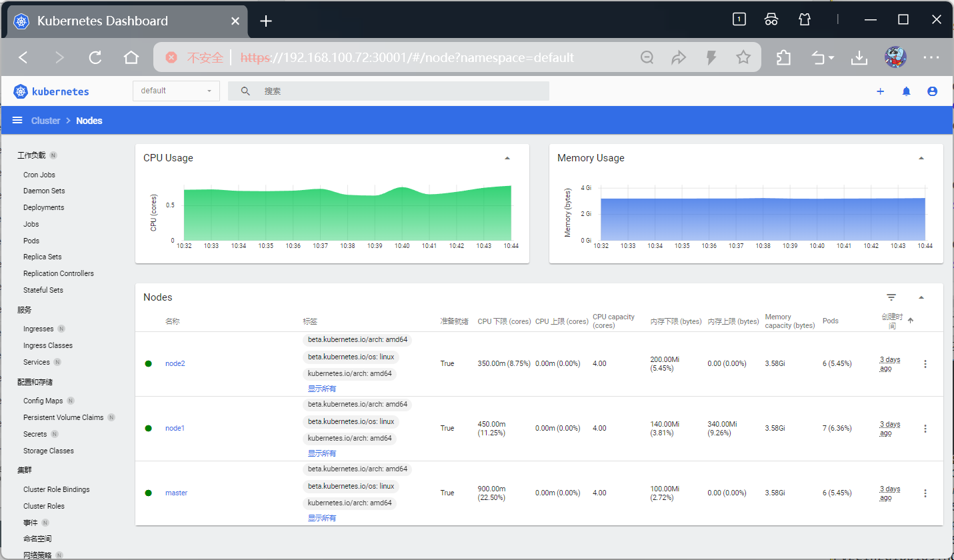
Task: Open Daemon Sets in the sidebar
Action: click(44, 191)
